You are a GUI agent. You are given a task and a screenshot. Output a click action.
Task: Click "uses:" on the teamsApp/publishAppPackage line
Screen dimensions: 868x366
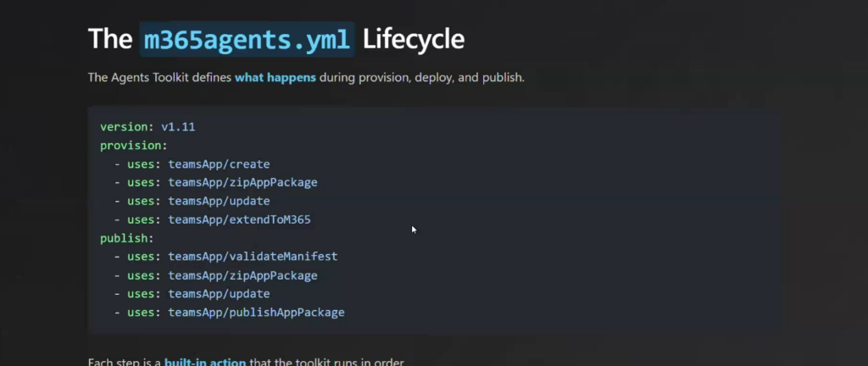[x=144, y=313]
